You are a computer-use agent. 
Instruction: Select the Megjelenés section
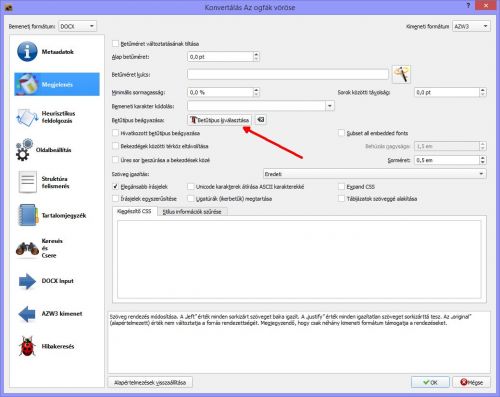pyautogui.click(x=57, y=84)
